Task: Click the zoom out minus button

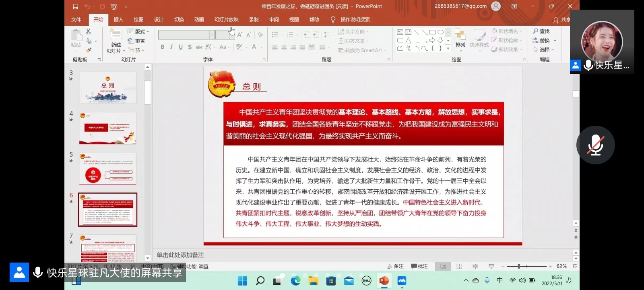Action: 503,266
